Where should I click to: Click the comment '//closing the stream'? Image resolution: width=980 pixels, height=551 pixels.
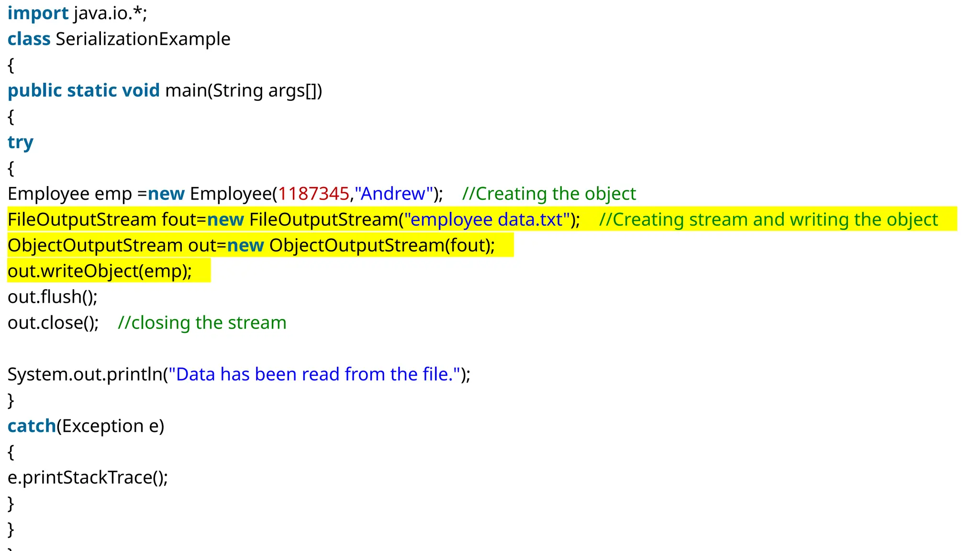tap(202, 323)
